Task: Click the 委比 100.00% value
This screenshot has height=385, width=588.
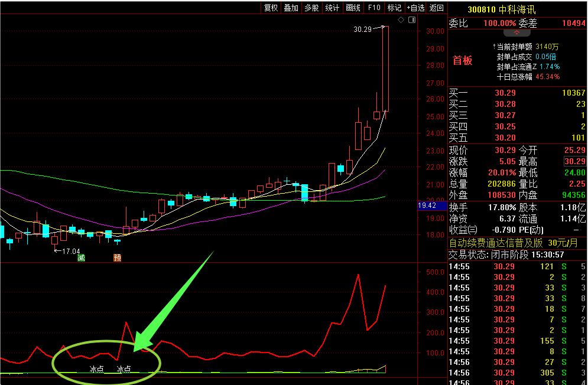Action: tap(499, 23)
